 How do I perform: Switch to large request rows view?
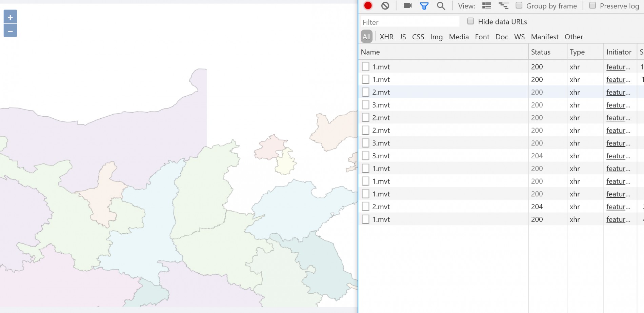point(486,6)
